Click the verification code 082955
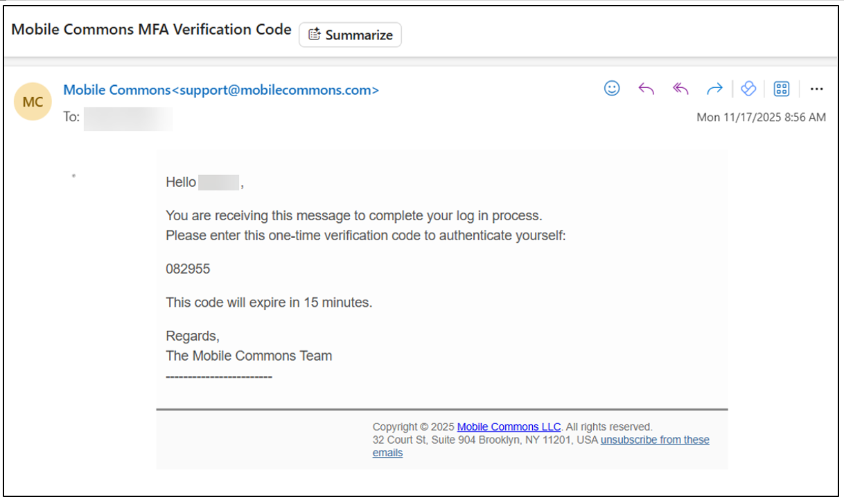 pyautogui.click(x=188, y=269)
